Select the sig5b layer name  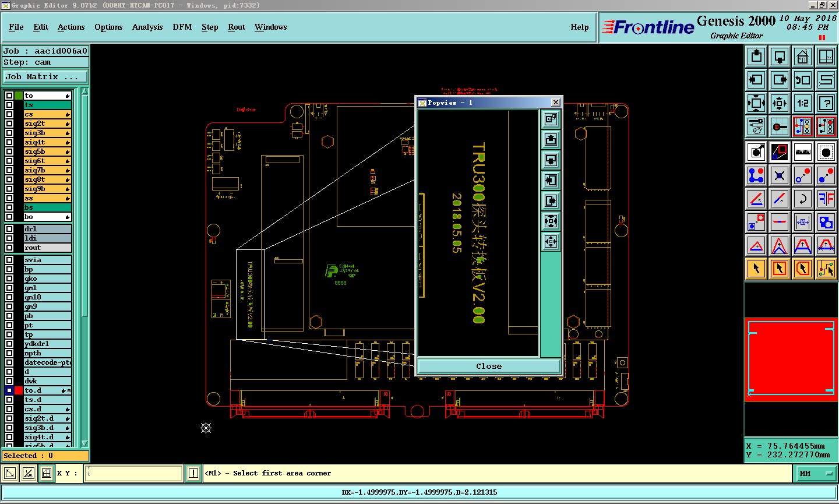click(x=47, y=151)
